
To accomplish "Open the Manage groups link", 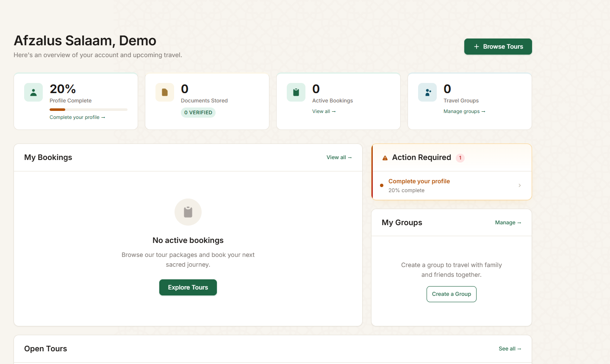I will 464,111.
